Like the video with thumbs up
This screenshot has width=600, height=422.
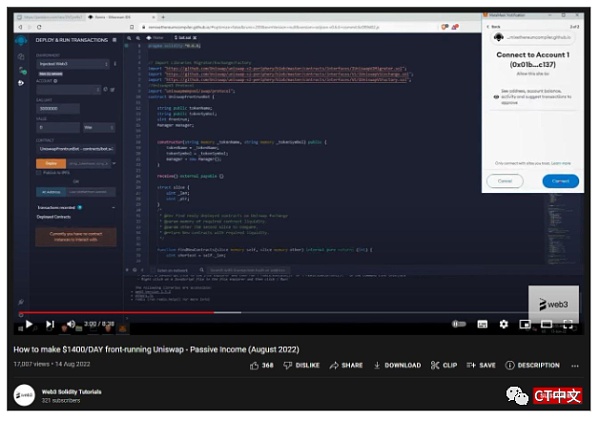(x=261, y=365)
